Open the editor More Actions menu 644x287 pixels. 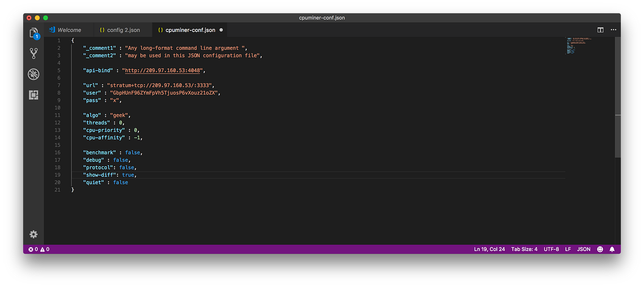click(613, 30)
